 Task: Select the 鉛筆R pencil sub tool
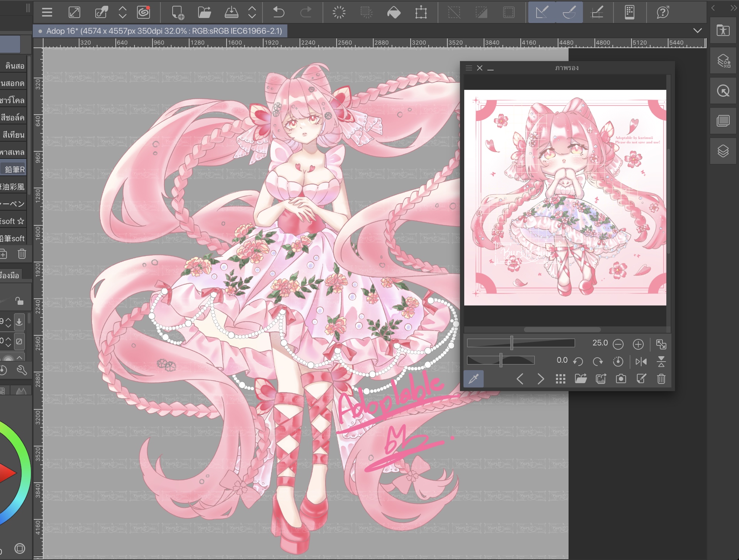click(x=14, y=170)
